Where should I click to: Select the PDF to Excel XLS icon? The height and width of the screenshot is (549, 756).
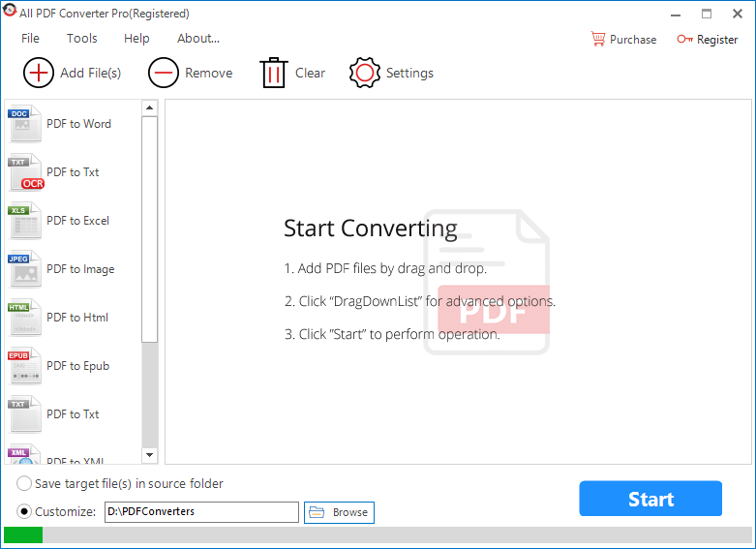pos(24,221)
